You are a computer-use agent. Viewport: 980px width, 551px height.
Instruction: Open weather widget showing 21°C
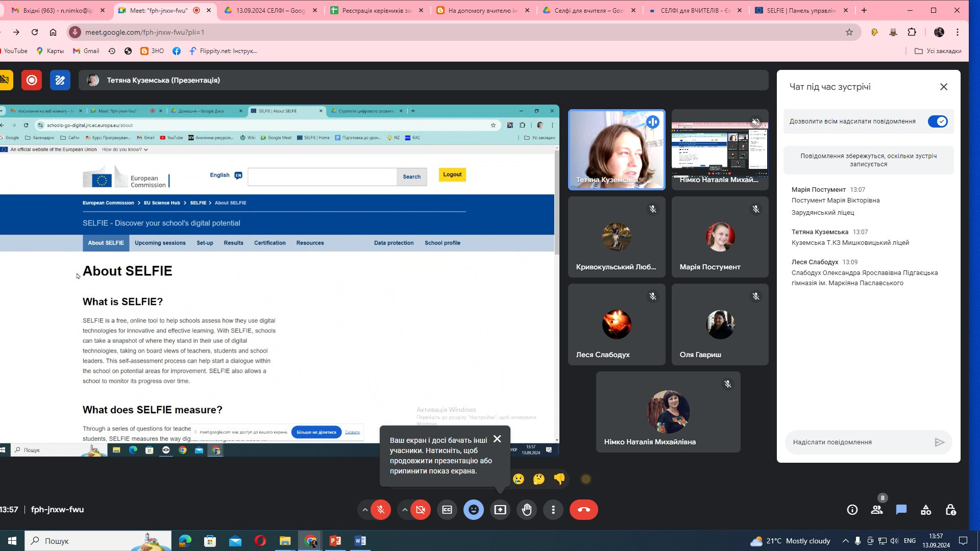pyautogui.click(x=790, y=541)
